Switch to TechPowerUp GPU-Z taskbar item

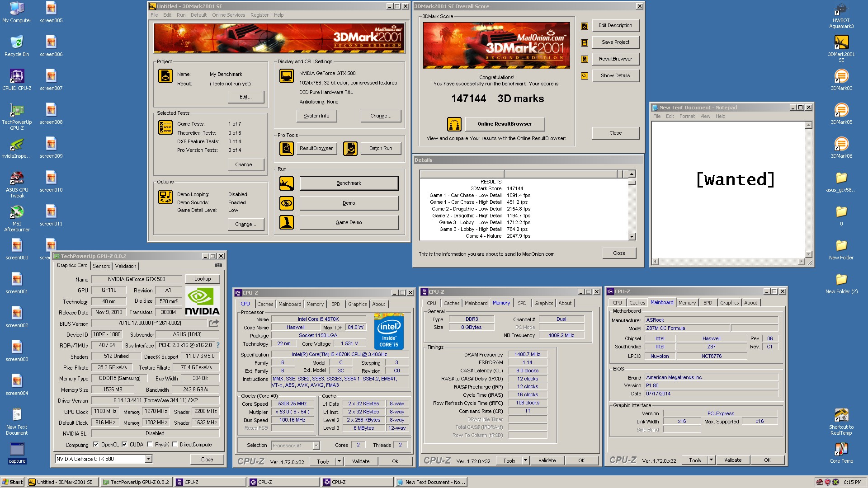136,482
